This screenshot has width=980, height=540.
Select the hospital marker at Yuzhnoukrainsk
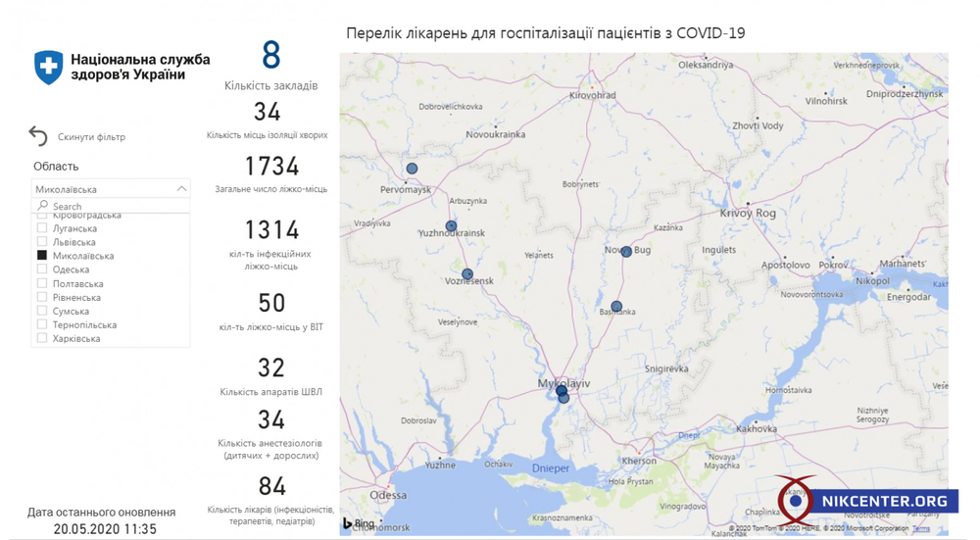coord(451,226)
